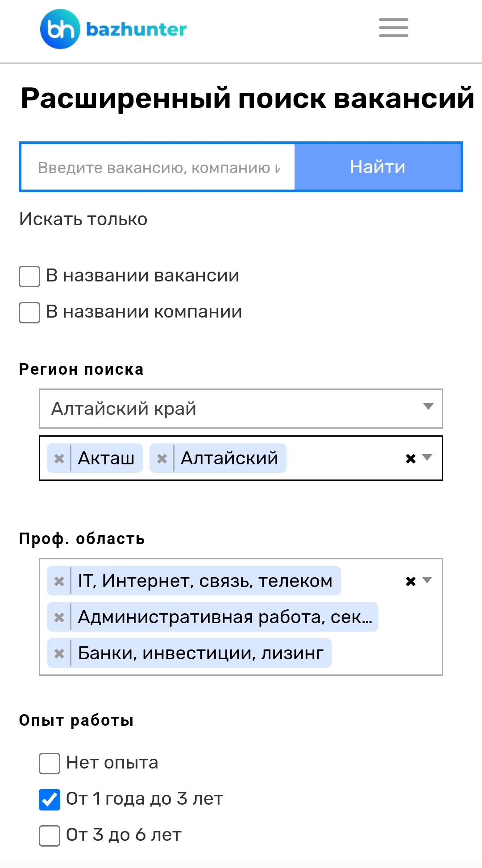Focus the vacancy search input field
482x868 pixels.
coord(158,167)
